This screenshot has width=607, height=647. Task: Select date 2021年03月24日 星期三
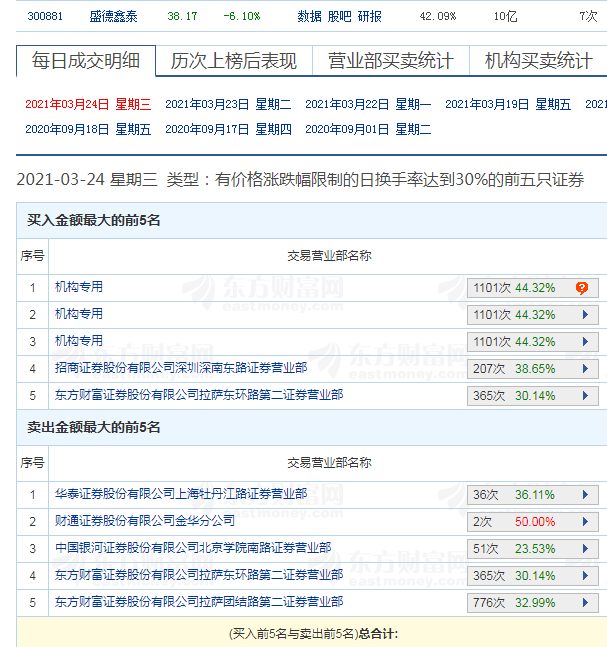(x=88, y=104)
